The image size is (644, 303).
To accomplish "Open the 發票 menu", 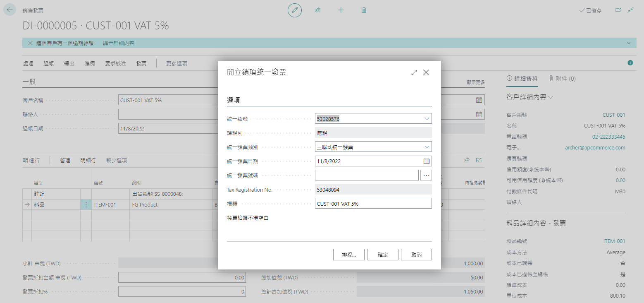I will pyautogui.click(x=141, y=63).
